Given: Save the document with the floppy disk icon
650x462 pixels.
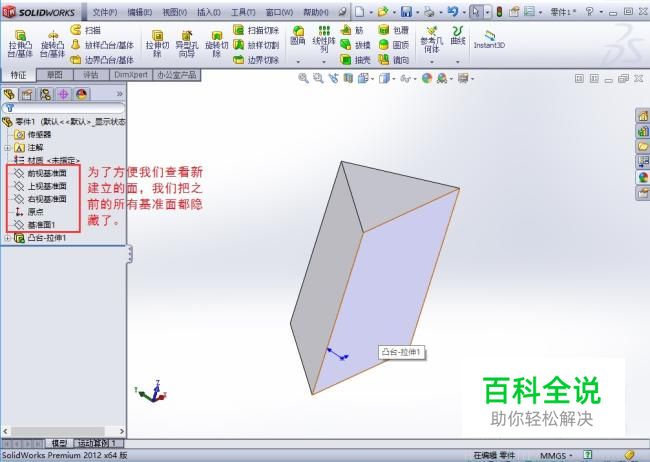Looking at the screenshot, I should [406, 12].
